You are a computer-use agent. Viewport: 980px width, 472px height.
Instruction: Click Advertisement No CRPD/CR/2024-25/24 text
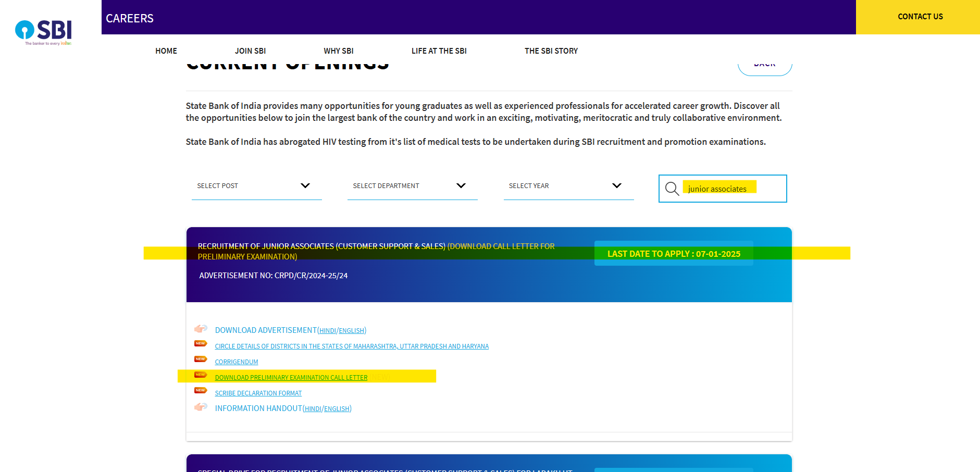coord(274,276)
